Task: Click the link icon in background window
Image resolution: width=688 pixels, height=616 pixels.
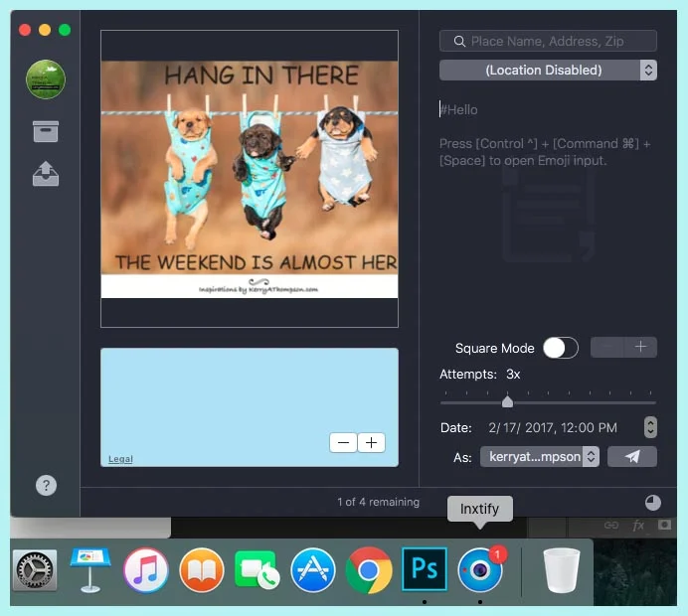Action: [611, 525]
